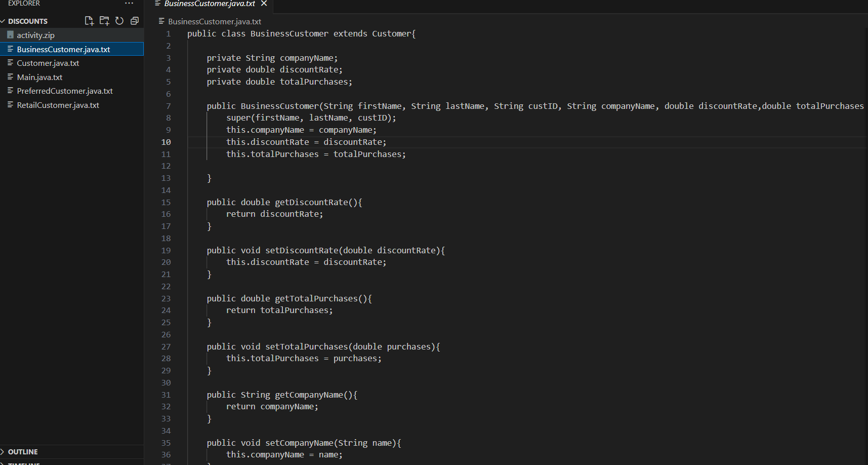Open the Explorer more actions ellipsis
The width and height of the screenshot is (868, 465).
129,4
